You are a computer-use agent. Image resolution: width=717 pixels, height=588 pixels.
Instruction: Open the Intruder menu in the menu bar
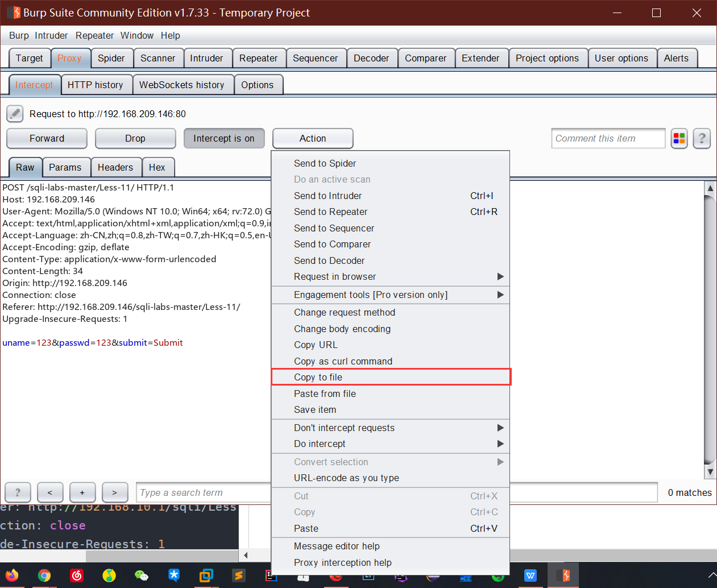coord(51,35)
